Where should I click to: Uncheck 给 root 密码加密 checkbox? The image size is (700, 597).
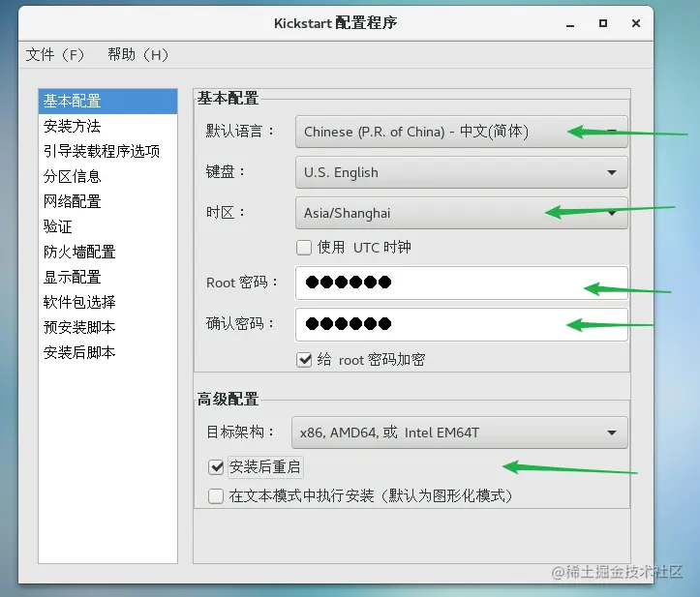(x=304, y=360)
